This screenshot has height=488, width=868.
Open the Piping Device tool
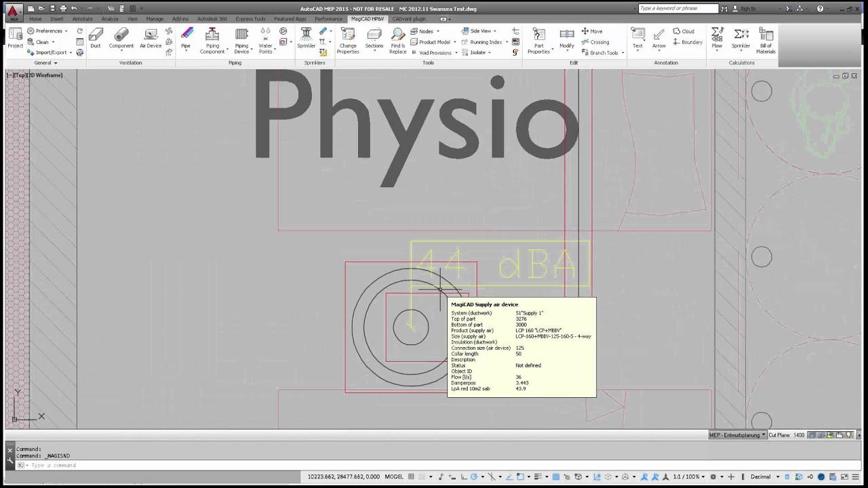click(x=241, y=41)
